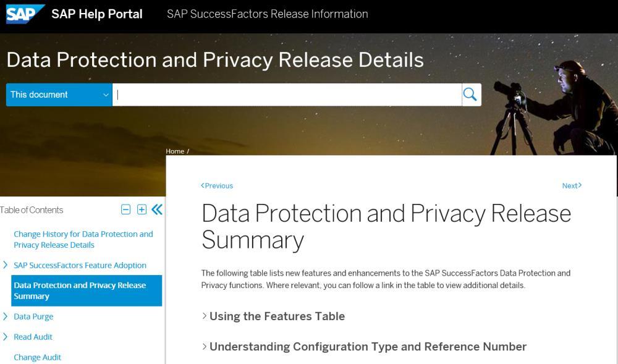The image size is (618, 364).
Task: Open the Change Audit entry
Action: pyautogui.click(x=38, y=357)
